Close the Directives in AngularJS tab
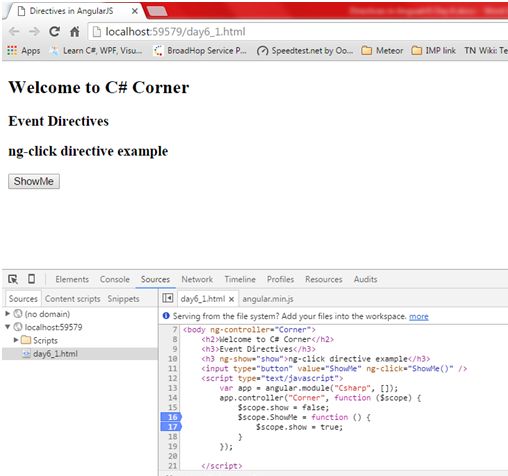Screen dimensions: 508x476 [x=135, y=11]
